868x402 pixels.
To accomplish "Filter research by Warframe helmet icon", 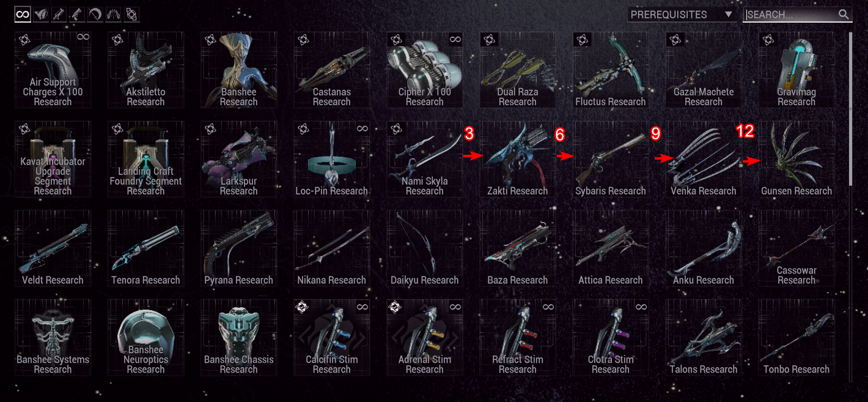I will (41, 14).
